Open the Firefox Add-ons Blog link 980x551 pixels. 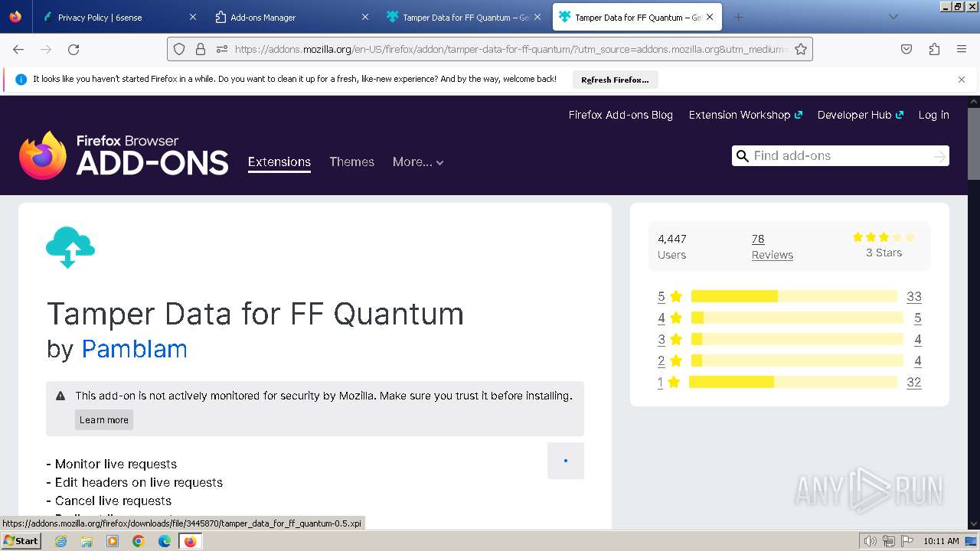pos(621,115)
